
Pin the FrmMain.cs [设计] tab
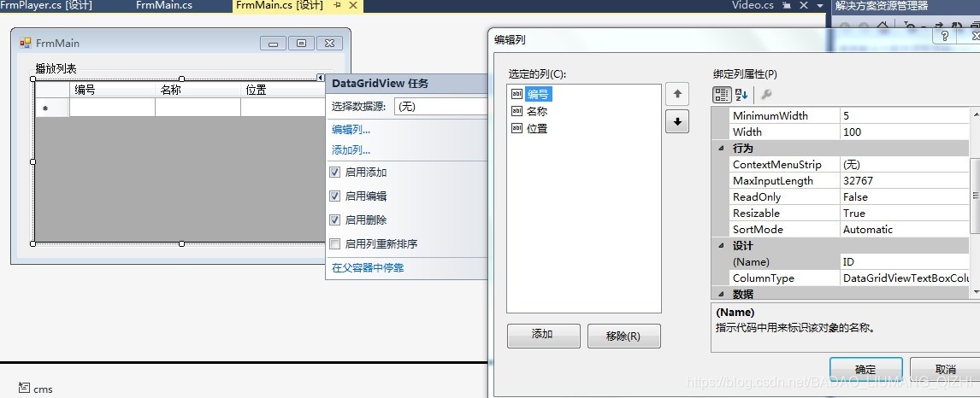[338, 5]
